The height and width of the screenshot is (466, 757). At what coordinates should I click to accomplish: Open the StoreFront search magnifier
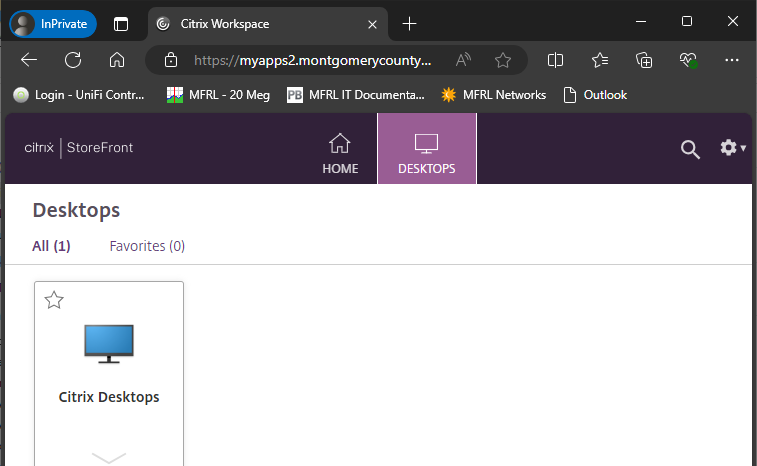point(690,149)
